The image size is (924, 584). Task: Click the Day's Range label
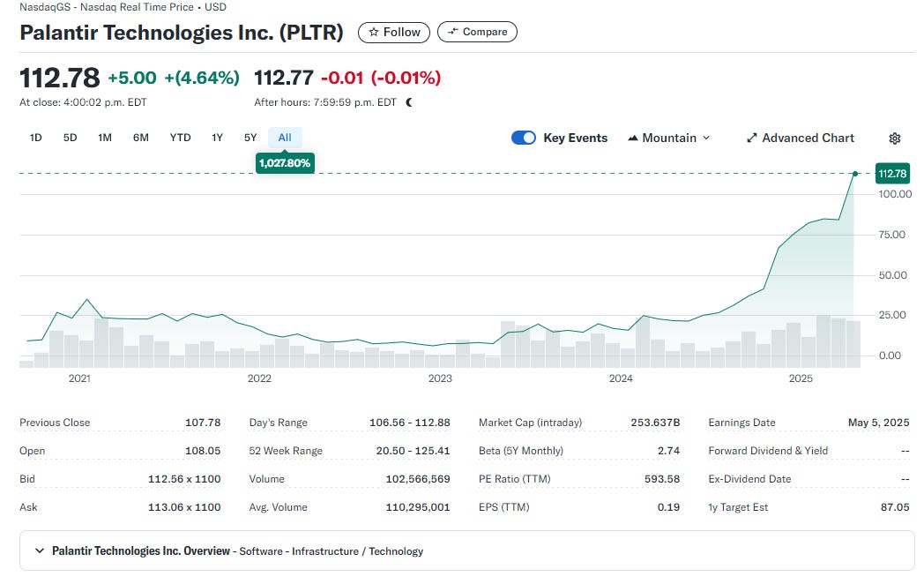[278, 423]
